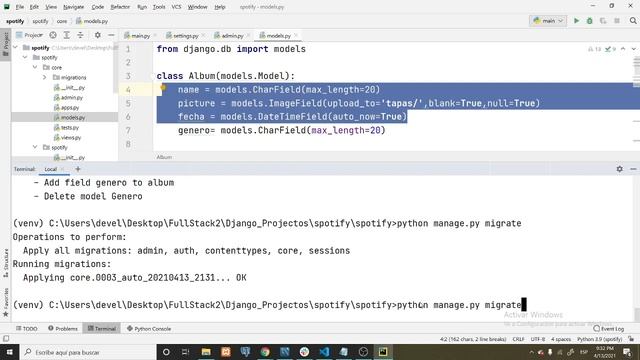640x360 pixels.
Task: Click in the Windows taskbar search field
Action: tap(87, 352)
